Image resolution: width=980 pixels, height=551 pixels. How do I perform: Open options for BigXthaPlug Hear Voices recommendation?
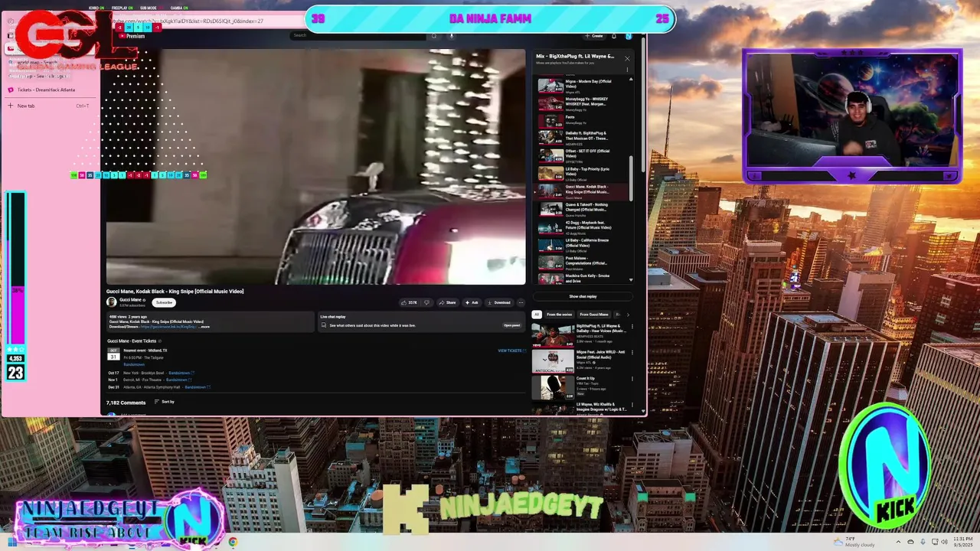[632, 328]
